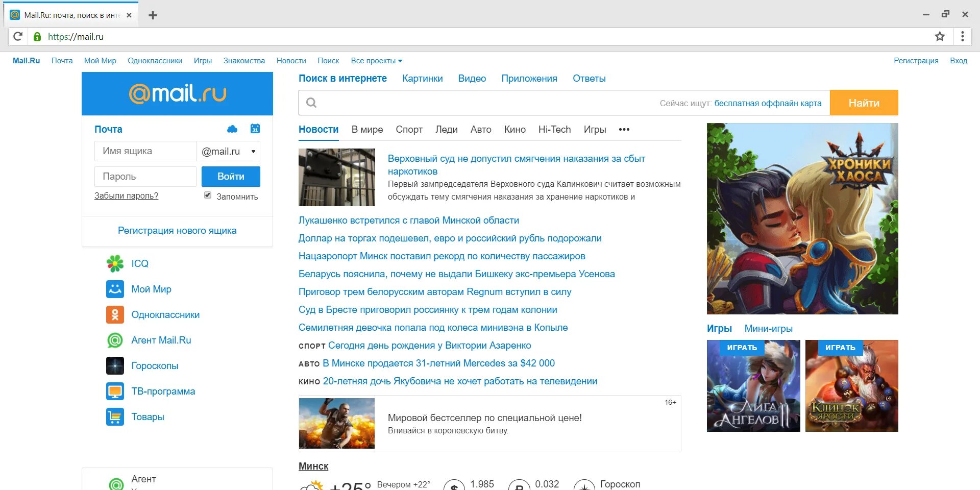Screen dimensions: 980x490
Task: Click the browser address bar URL
Action: [x=76, y=37]
